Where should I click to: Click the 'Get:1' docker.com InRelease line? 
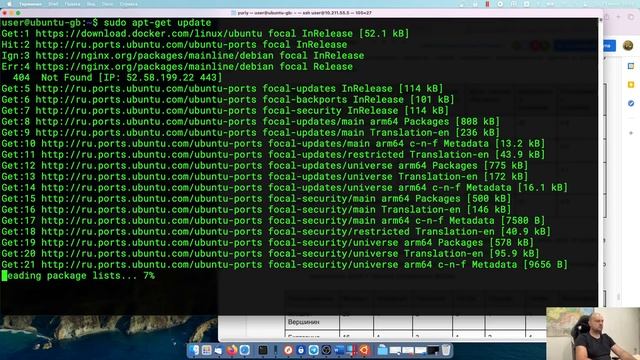205,34
